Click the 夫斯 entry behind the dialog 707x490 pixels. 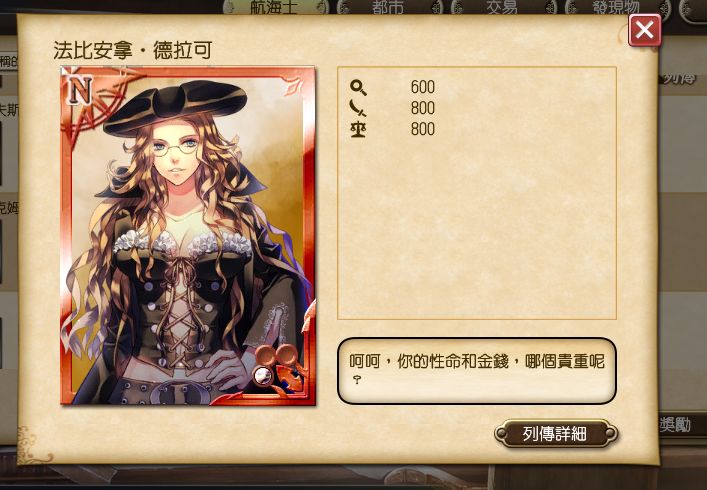tap(8, 110)
